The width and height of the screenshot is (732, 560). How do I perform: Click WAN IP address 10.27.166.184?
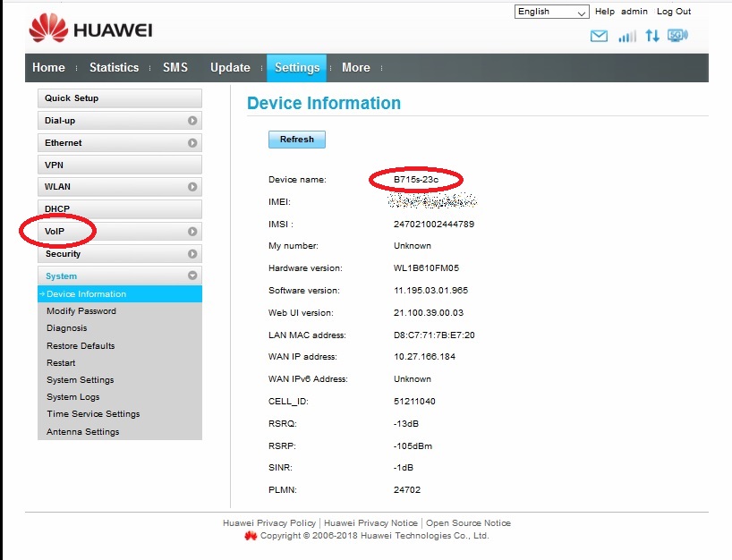pyautogui.click(x=424, y=357)
